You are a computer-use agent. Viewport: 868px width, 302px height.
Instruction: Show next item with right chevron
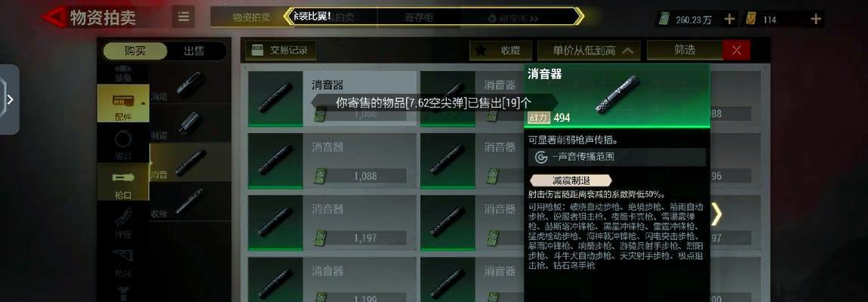716,214
